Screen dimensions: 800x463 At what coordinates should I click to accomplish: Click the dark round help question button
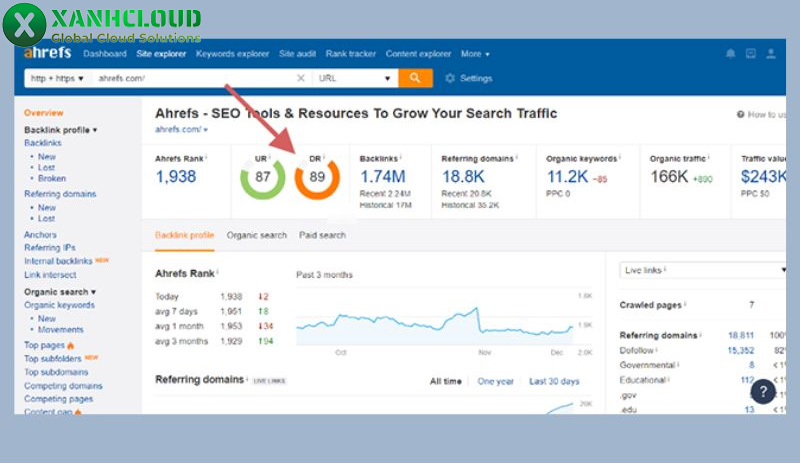point(764,391)
